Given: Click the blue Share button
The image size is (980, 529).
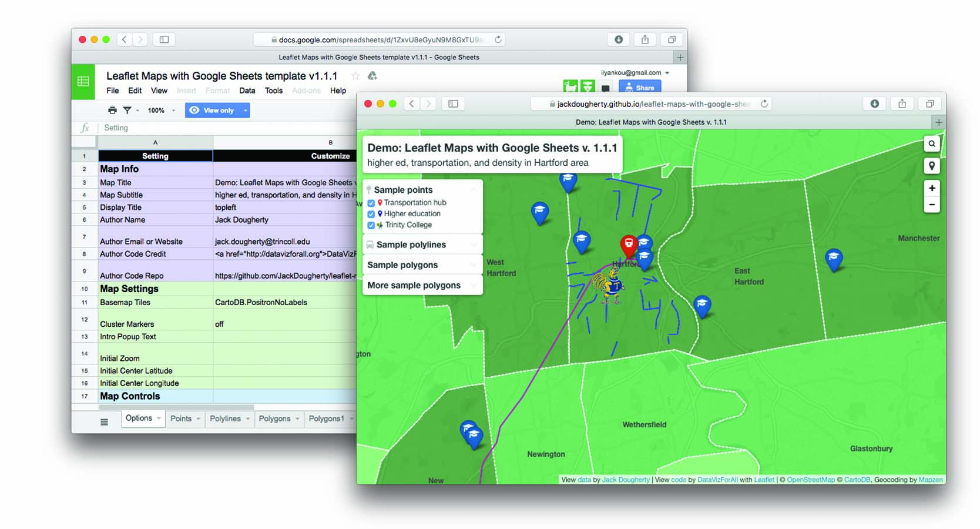Looking at the screenshot, I should (x=640, y=88).
